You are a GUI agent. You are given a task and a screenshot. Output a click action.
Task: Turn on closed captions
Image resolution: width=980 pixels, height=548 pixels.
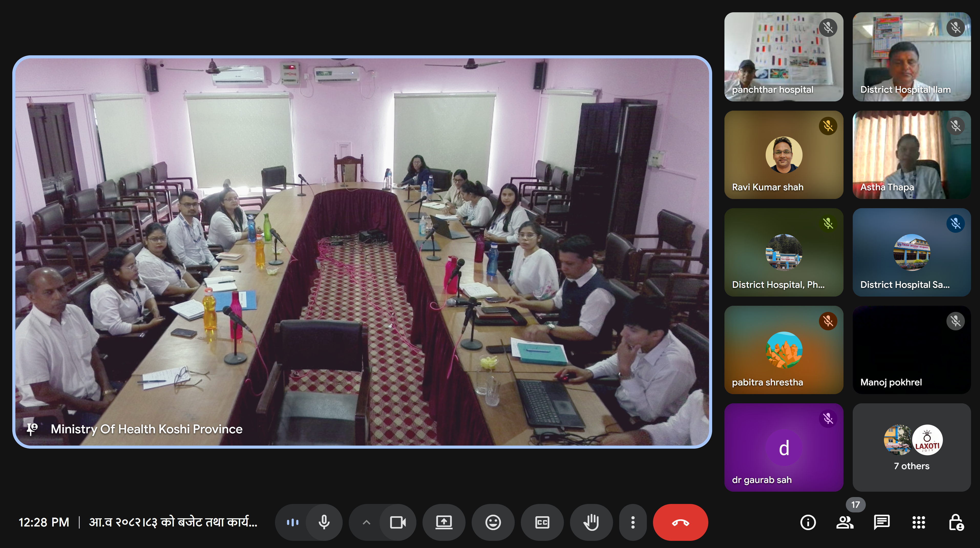(542, 522)
